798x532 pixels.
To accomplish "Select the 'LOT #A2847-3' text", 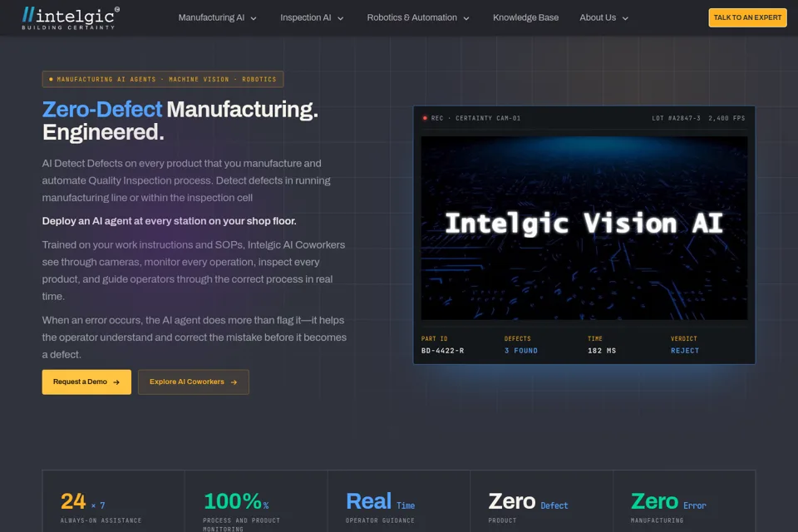I will [x=676, y=118].
